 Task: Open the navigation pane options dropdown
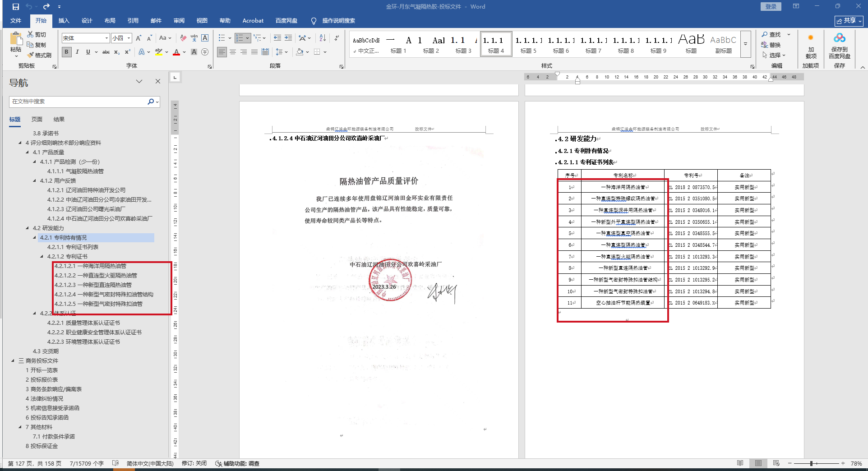point(139,82)
